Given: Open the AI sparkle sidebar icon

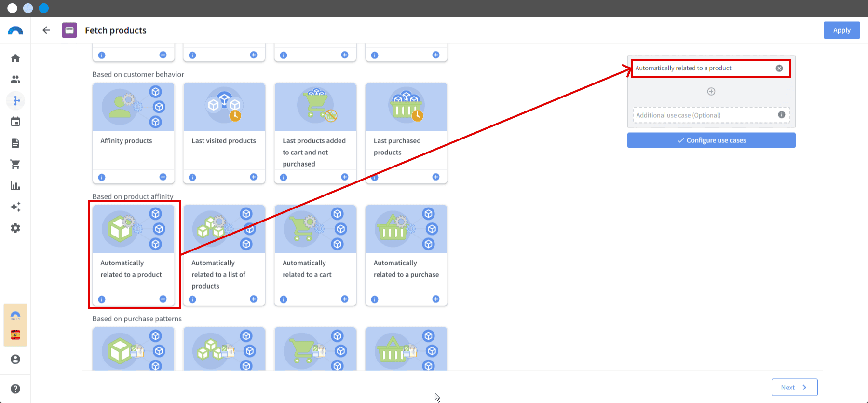Looking at the screenshot, I should pyautogui.click(x=15, y=207).
